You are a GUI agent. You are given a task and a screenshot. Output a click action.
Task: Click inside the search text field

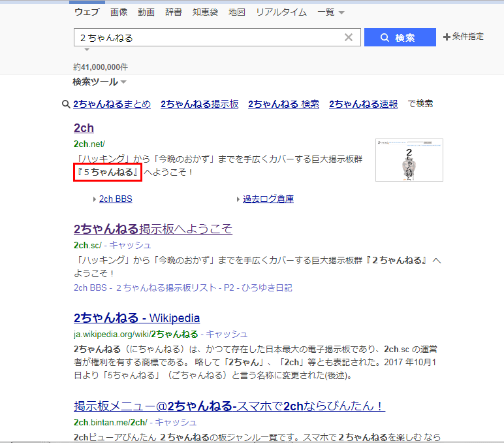pos(209,38)
